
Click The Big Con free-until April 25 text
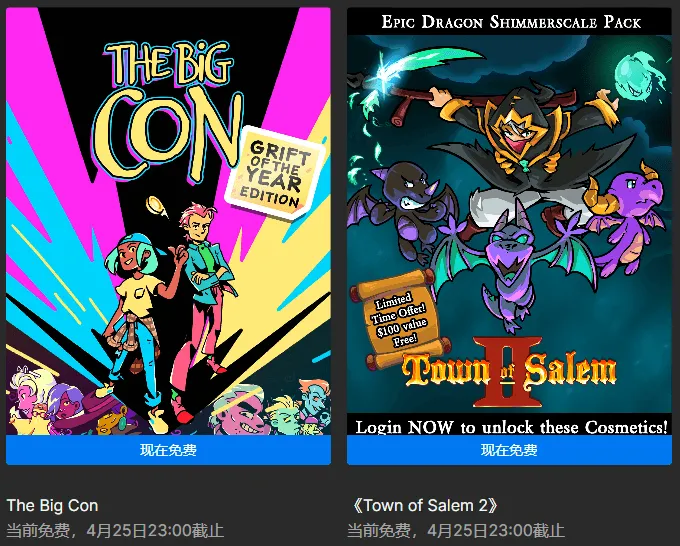coord(115,530)
